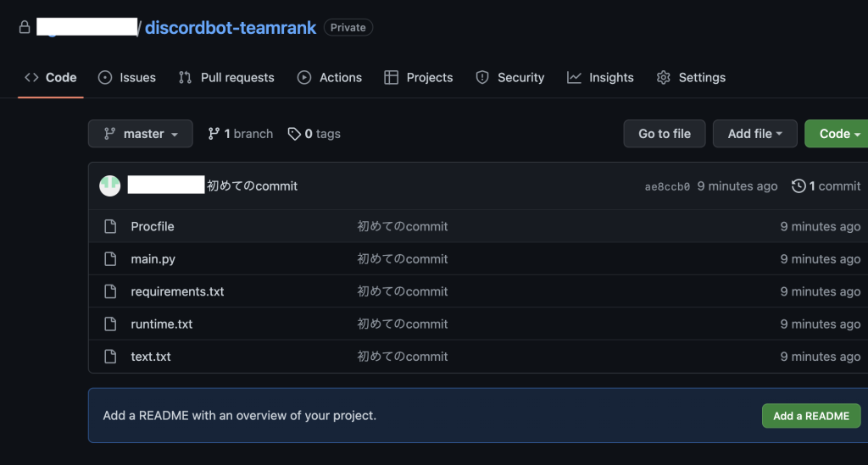
Task: Click the Settings gear icon
Action: [x=663, y=77]
